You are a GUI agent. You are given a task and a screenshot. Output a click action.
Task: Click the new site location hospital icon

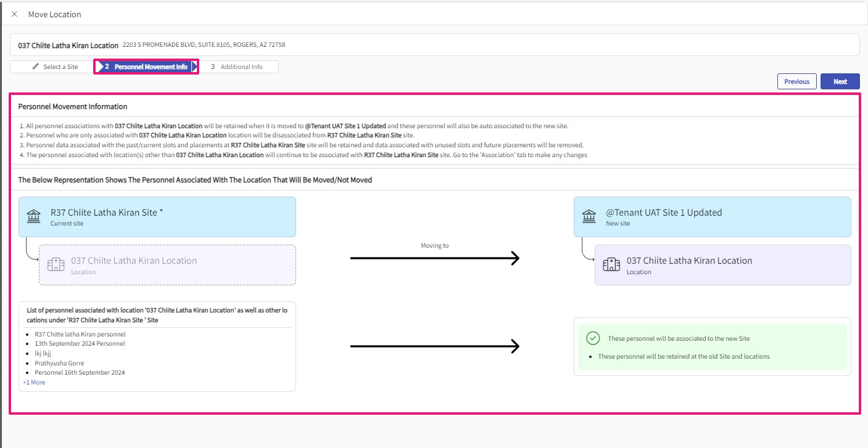[x=611, y=265]
